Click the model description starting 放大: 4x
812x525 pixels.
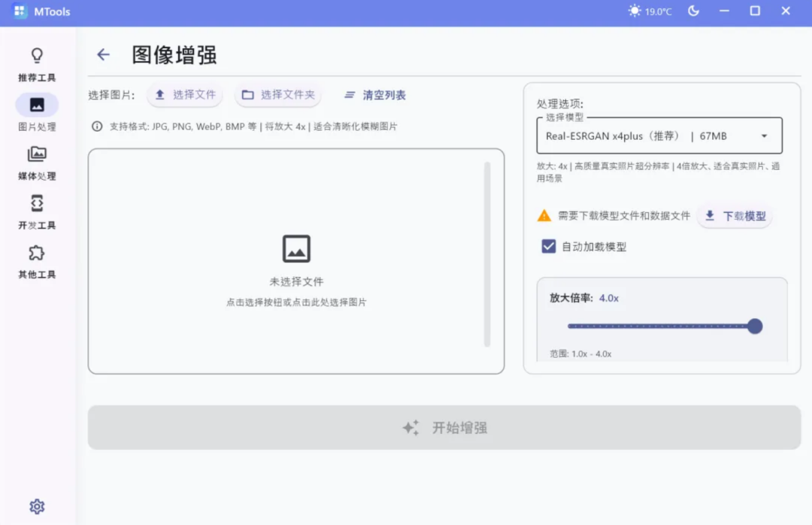658,172
